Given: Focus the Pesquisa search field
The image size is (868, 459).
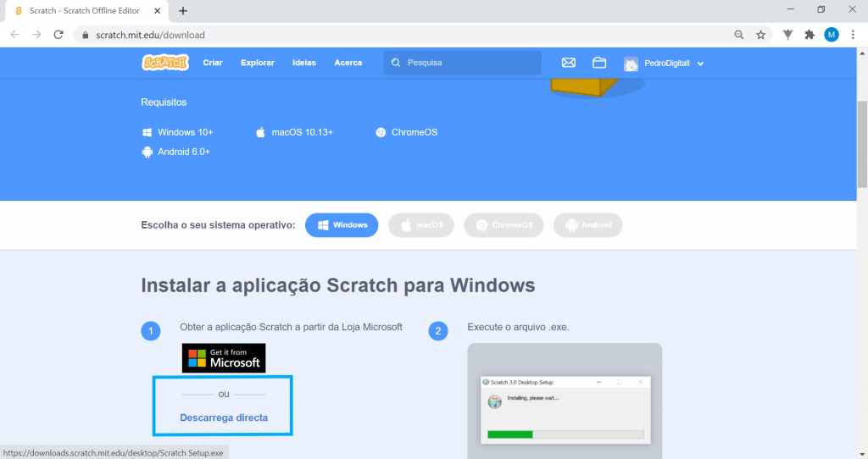Looking at the screenshot, I should tap(462, 63).
